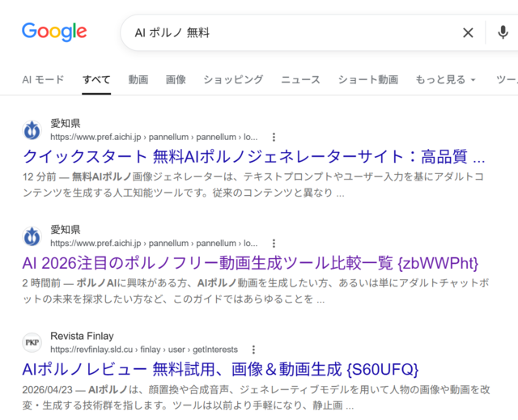Open the AIポルノレビュー result title link
Image resolution: width=518 pixels, height=420 pixels.
220,369
